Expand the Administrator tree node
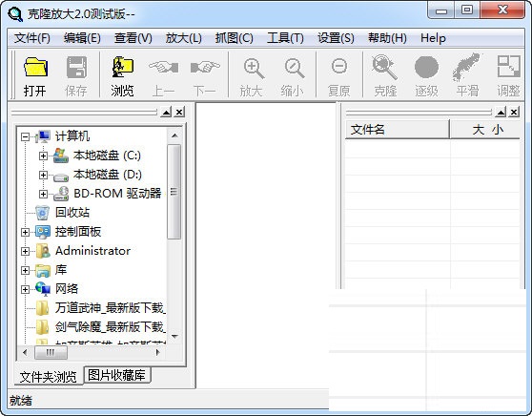This screenshot has width=532, height=416. [25, 251]
